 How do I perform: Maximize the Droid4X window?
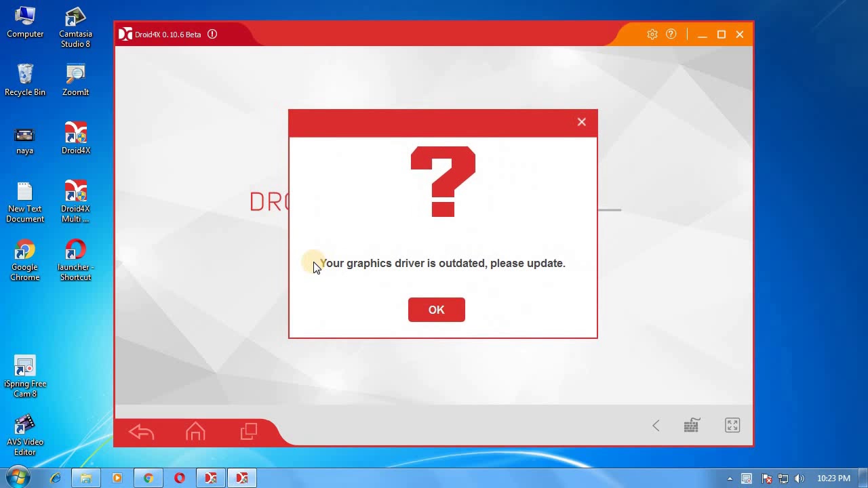click(x=722, y=35)
